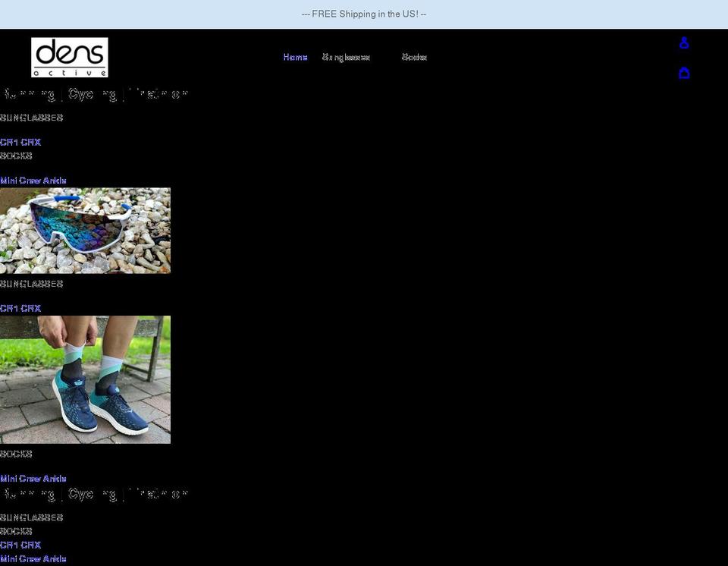728x566 pixels.
Task: View the sunglasses on gravel photo
Action: (85, 231)
